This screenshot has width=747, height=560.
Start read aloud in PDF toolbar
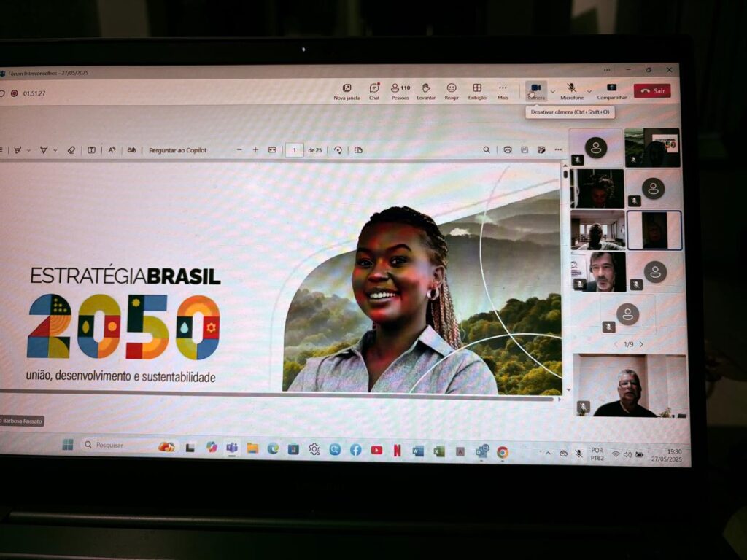112,150
